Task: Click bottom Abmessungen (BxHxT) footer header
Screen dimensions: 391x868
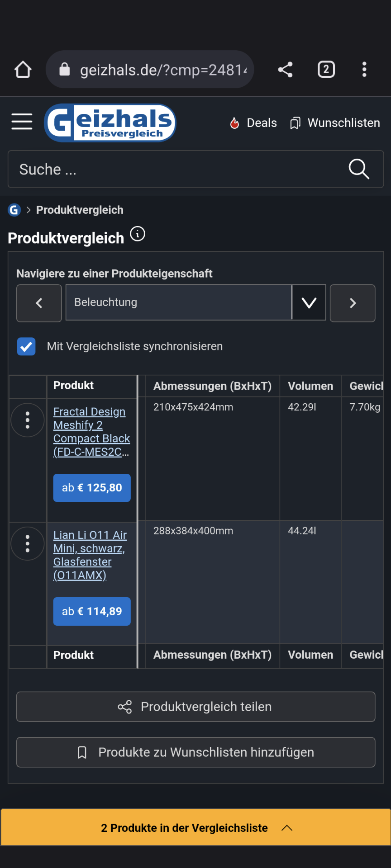Action: coord(212,655)
